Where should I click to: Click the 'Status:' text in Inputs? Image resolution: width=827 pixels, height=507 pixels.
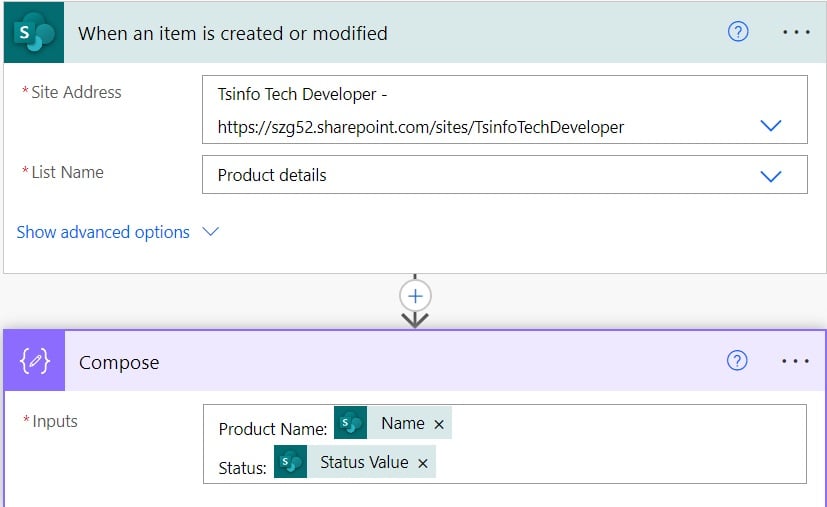[x=243, y=468]
